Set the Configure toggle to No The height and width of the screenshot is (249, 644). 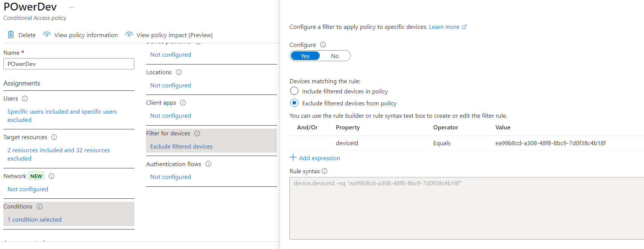[x=335, y=56]
